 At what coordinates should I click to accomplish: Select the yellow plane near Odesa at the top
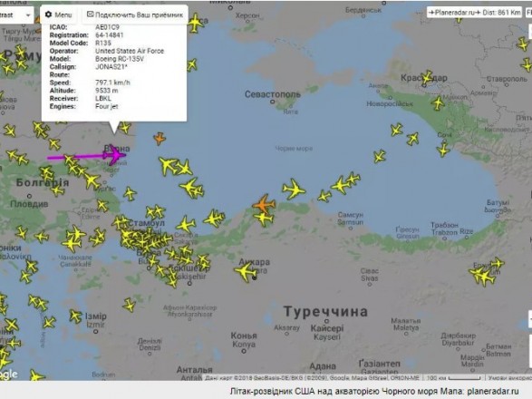coord(196,23)
